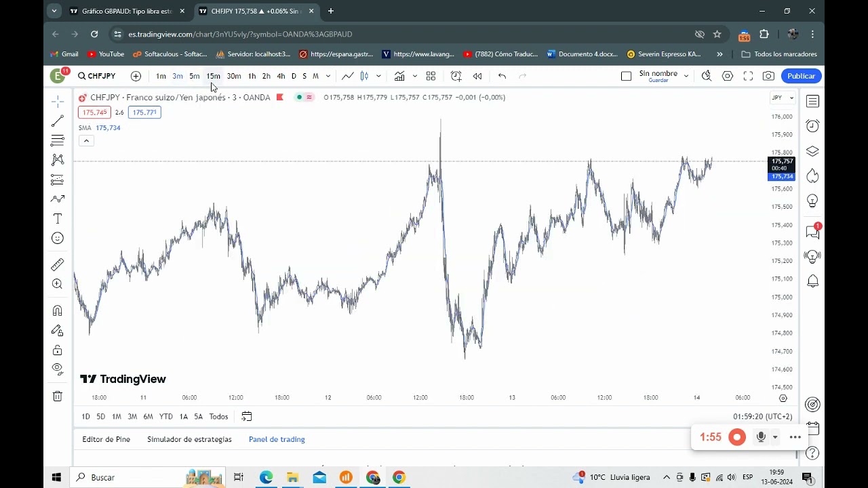Collapse the indicator legend chevron
Image resolution: width=868 pixels, height=488 pixels.
coord(86,141)
